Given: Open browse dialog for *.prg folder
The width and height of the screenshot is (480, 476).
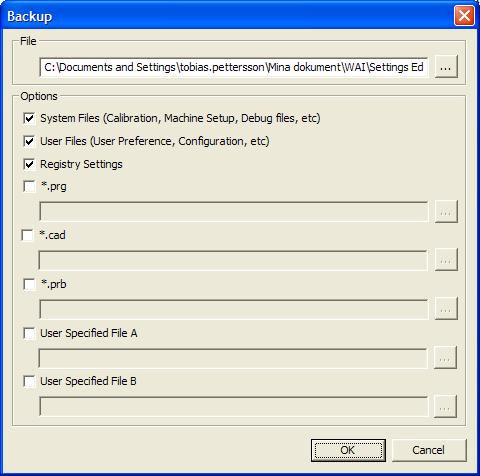Looking at the screenshot, I should click(x=446, y=211).
